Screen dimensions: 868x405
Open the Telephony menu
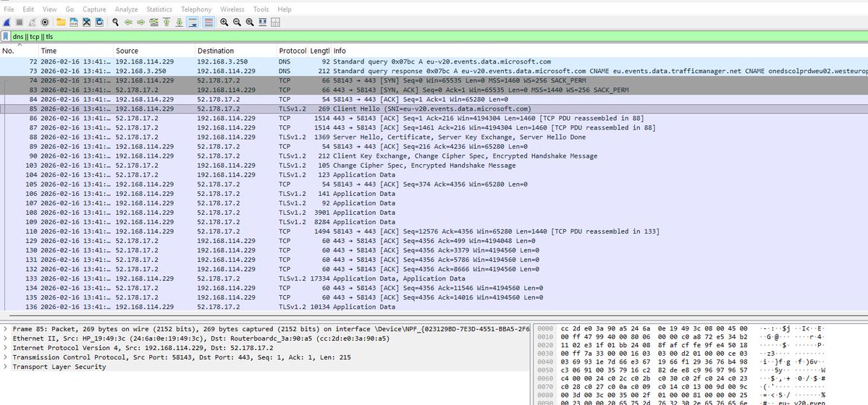click(x=196, y=9)
